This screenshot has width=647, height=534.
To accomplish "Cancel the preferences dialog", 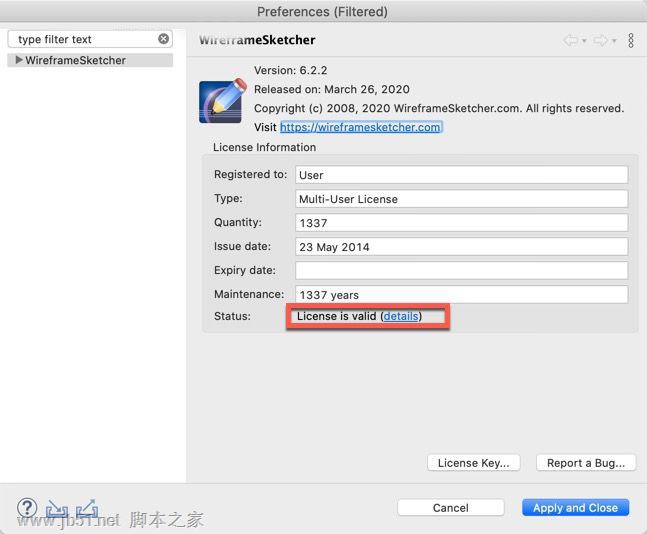I will (451, 508).
